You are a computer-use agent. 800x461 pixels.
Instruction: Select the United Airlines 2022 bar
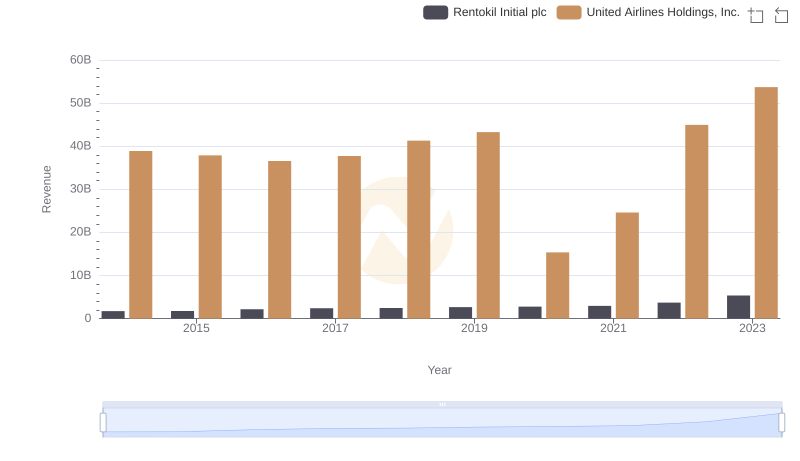(x=696, y=222)
